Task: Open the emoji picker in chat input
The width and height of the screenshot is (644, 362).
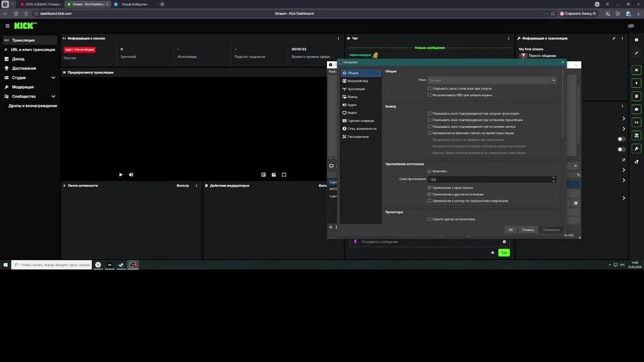Action: [x=504, y=242]
